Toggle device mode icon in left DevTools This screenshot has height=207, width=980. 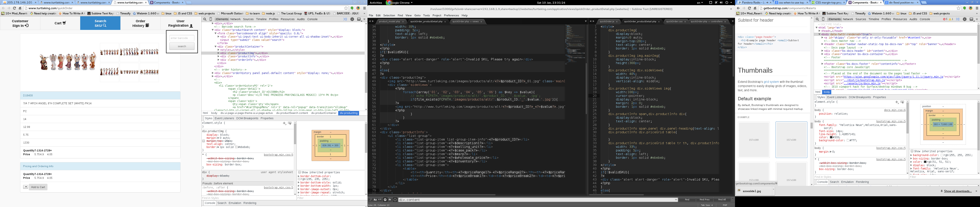(x=211, y=19)
